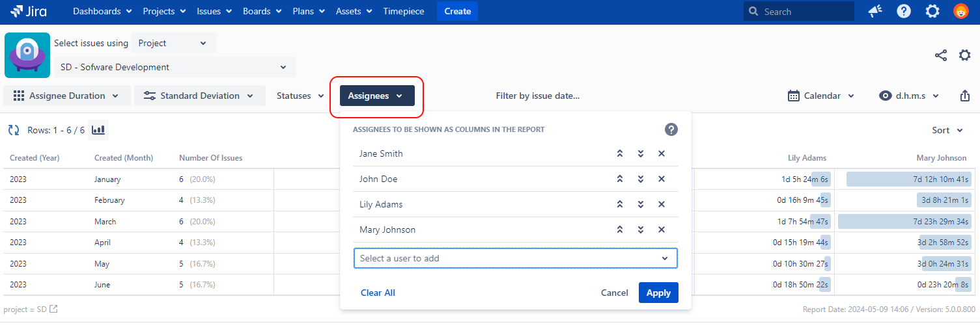Click the export report icon
The image size is (980, 329).
tap(964, 96)
